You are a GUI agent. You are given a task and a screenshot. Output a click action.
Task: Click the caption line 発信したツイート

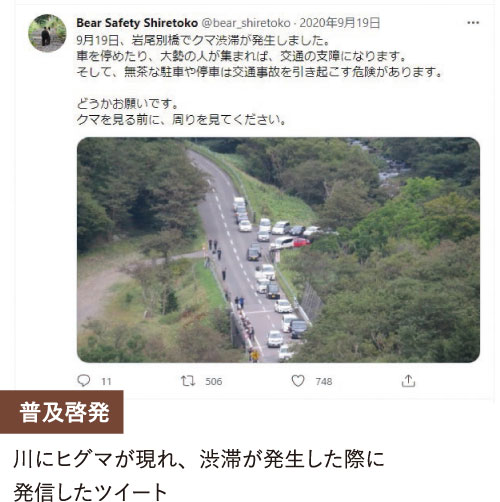[90, 491]
